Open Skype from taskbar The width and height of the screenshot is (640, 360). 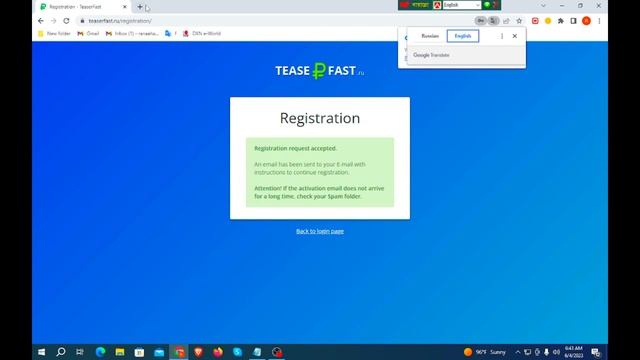[x=238, y=352]
